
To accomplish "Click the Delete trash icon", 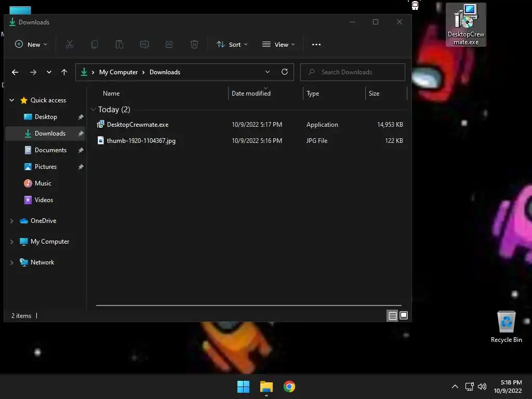I will pos(194,44).
